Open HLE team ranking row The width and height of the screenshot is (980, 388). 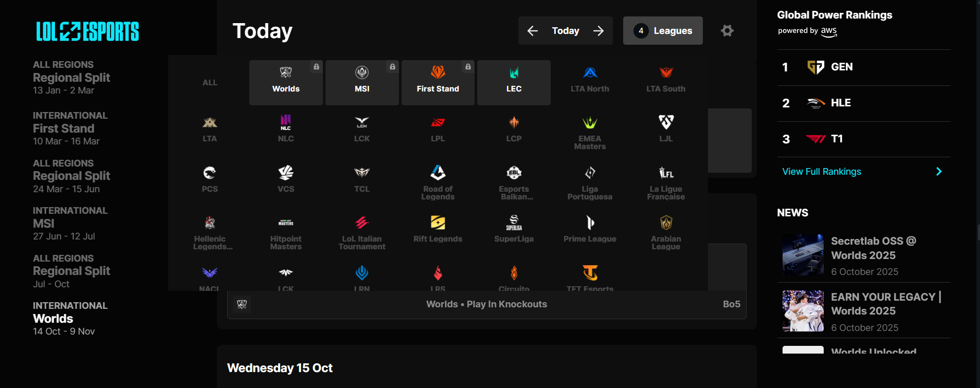tap(864, 103)
